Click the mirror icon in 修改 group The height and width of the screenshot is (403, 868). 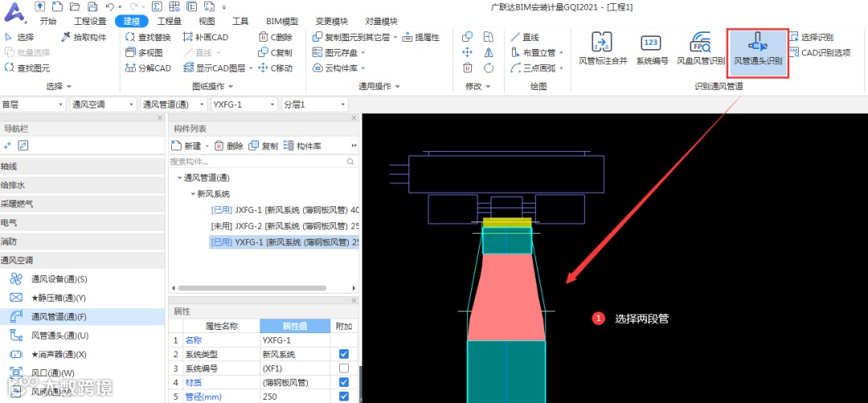489,52
